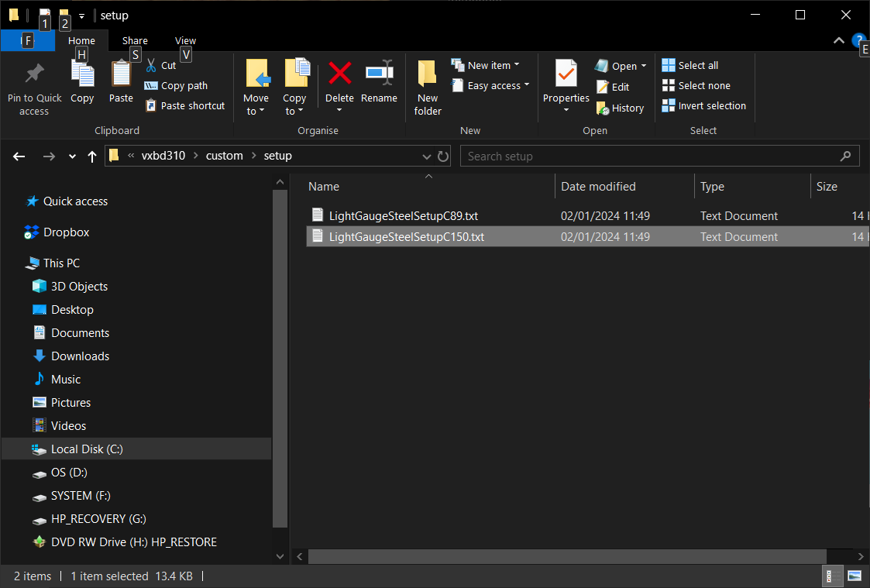Open the Properties icon in ribbon
This screenshot has height=588, width=870.
pos(566,74)
